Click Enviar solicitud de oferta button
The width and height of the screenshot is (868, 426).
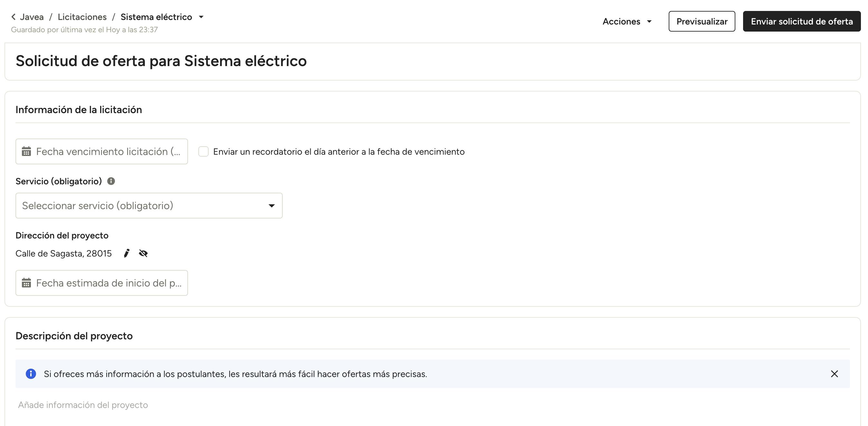coord(802,21)
